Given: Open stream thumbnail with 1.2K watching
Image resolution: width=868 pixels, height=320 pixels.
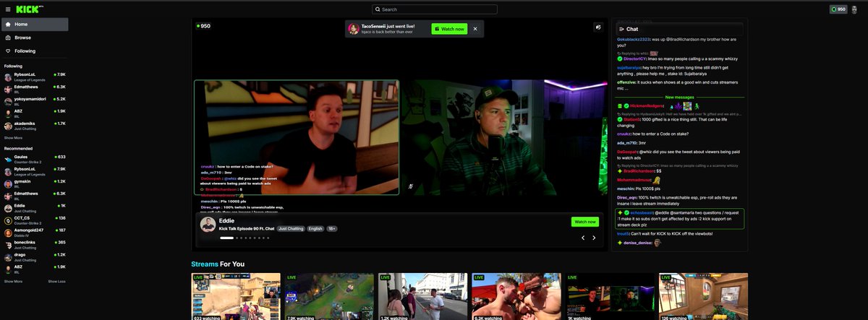Looking at the screenshot, I should pyautogui.click(x=422, y=296).
